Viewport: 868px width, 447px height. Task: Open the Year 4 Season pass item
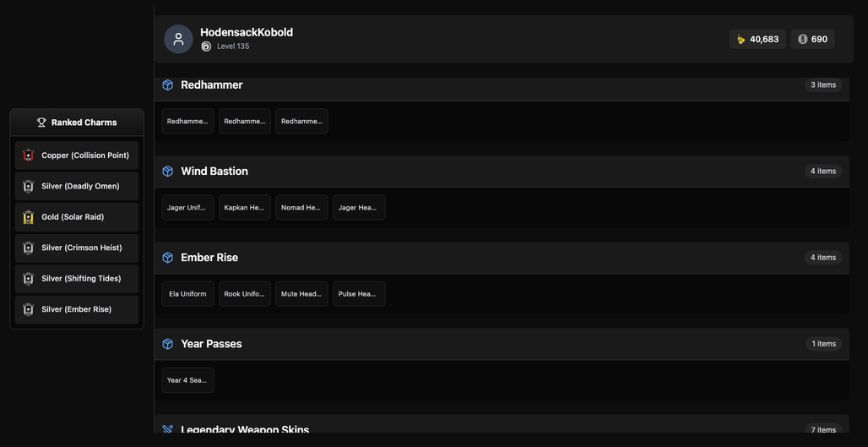coord(187,380)
